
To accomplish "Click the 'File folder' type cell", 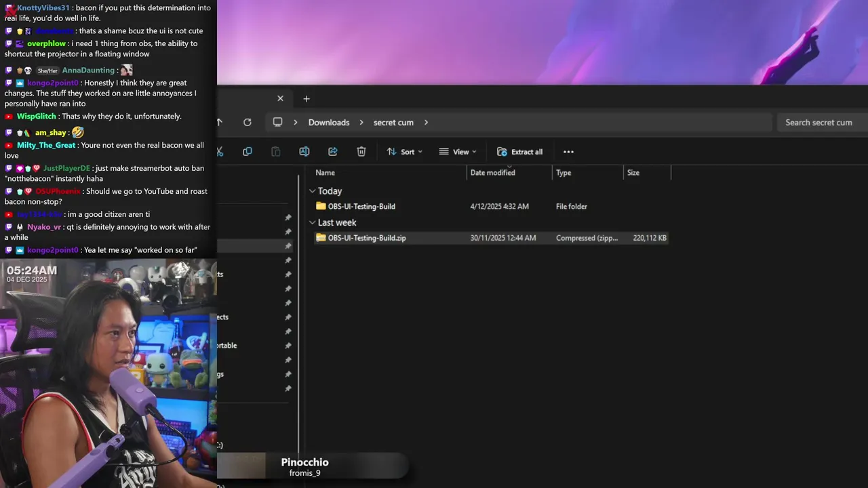I will [572, 207].
